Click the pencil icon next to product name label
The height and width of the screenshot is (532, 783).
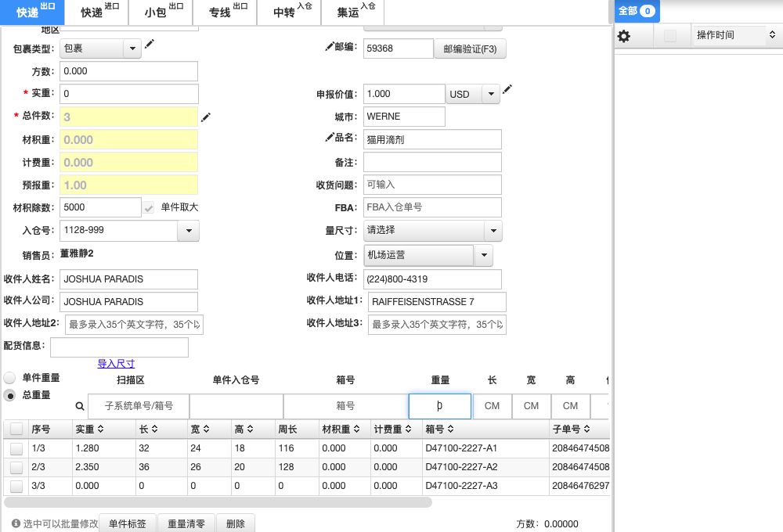click(330, 137)
